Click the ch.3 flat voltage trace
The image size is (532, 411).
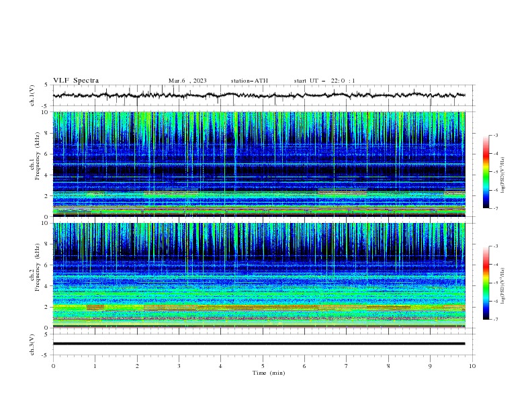tap(259, 344)
